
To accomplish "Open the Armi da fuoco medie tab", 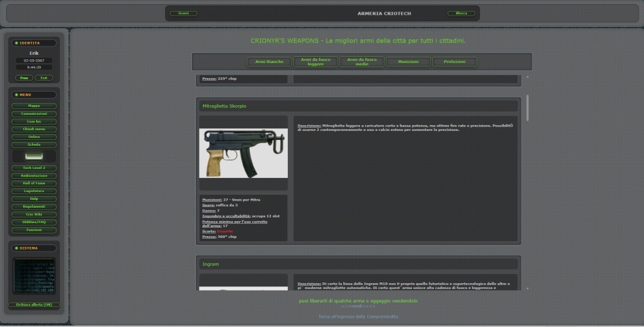I will [362, 62].
